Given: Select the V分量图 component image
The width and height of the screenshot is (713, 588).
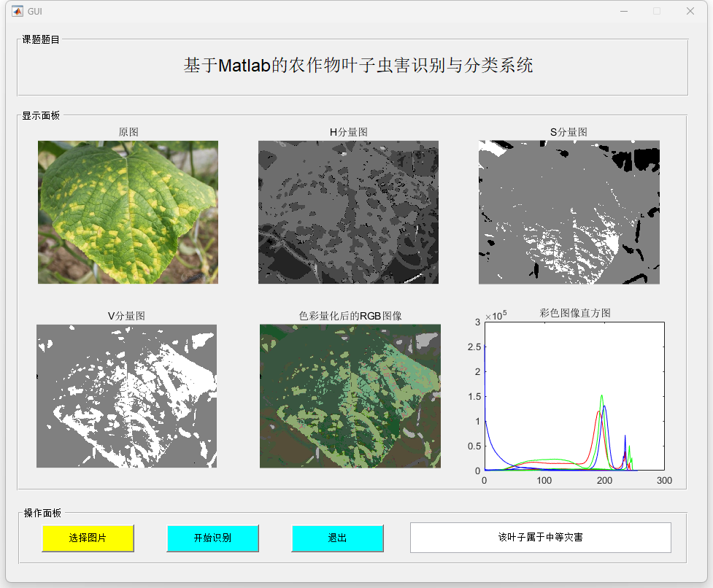Looking at the screenshot, I should pos(126,395).
